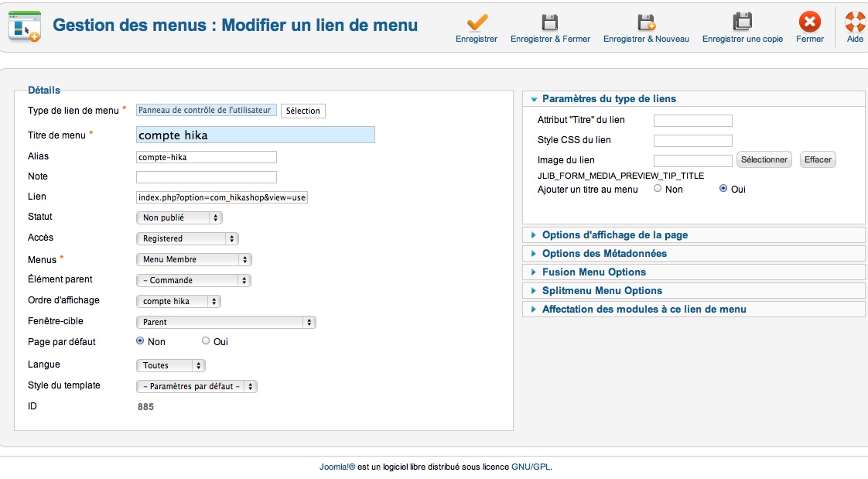Open the Statut dropdown showing Non publié
The width and height of the screenshot is (868, 479).
(179, 217)
